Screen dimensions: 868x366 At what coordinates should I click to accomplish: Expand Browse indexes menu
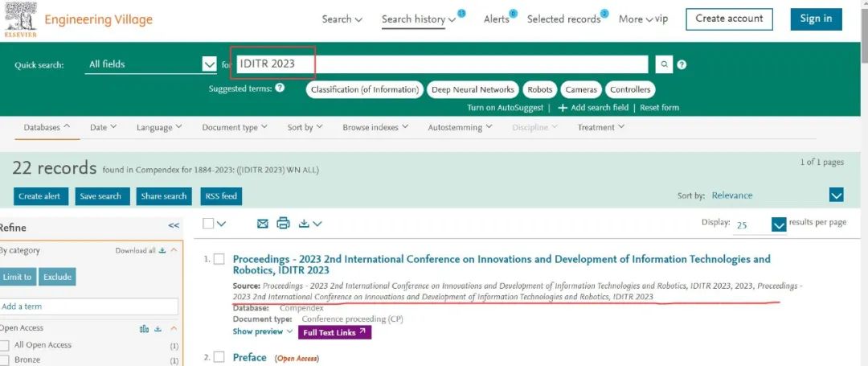point(375,127)
